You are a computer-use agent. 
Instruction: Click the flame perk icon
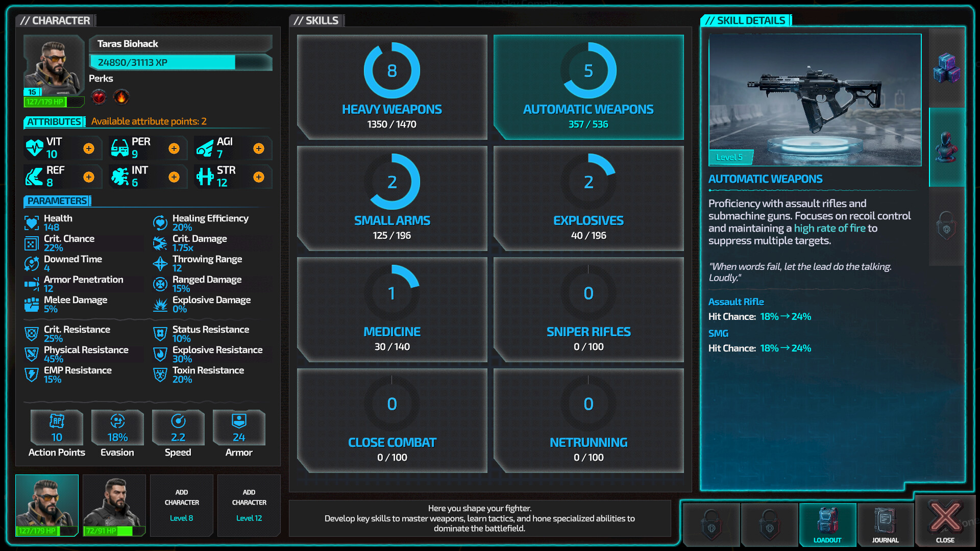121,96
